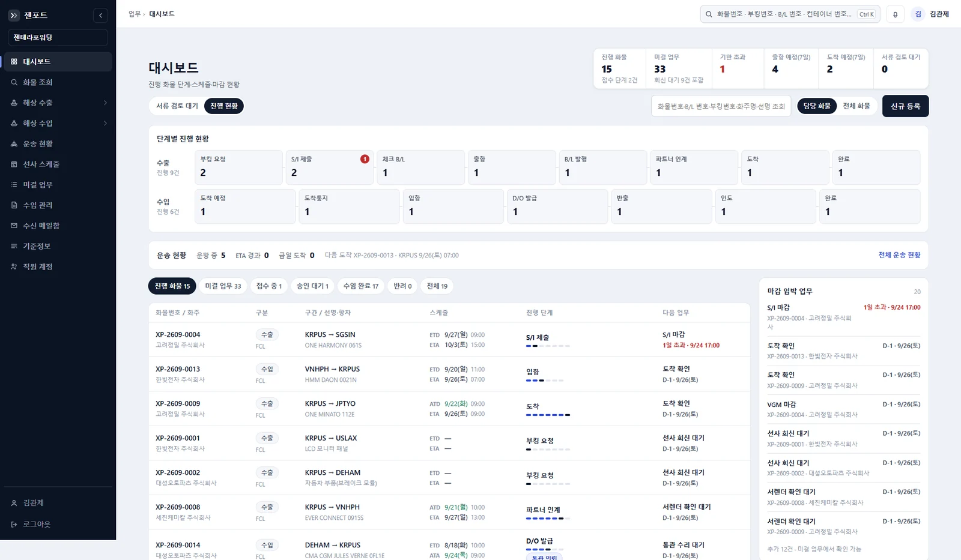The image size is (961, 560).
Task: Switch to the 미결 업무 33 tab
Action: [223, 286]
